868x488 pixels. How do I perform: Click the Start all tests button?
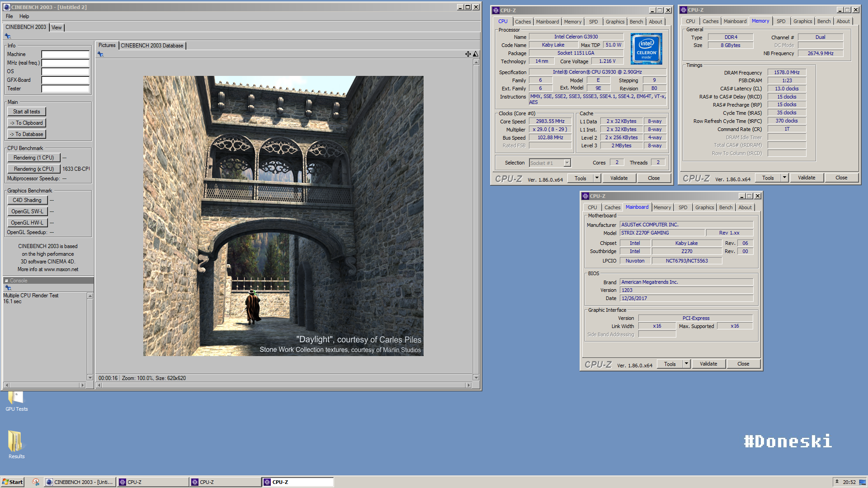[27, 112]
